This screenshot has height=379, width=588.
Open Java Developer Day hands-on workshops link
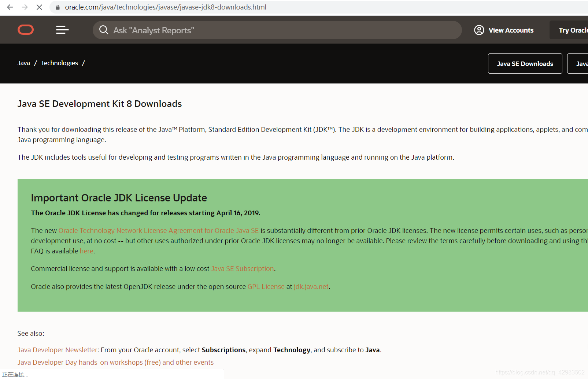115,363
